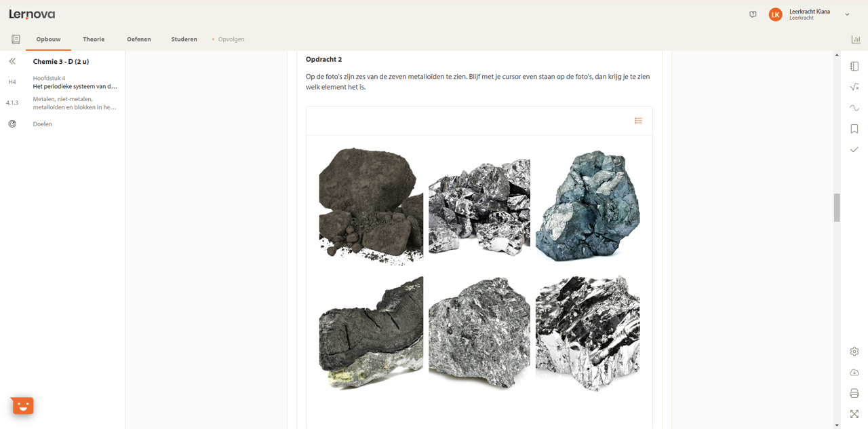Open the table of contents book icon
Screen dimensions: 868x429
click(x=16, y=39)
